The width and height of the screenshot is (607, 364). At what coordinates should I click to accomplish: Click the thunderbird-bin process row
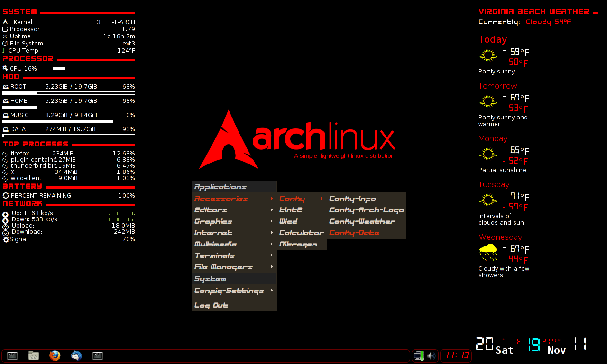69,166
